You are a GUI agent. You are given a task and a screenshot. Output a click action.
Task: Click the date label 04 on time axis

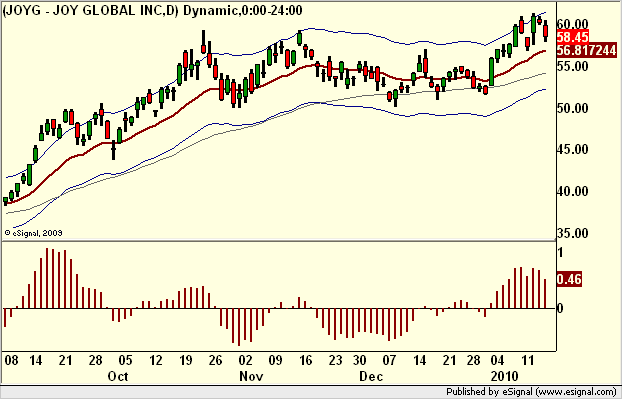[497, 361]
